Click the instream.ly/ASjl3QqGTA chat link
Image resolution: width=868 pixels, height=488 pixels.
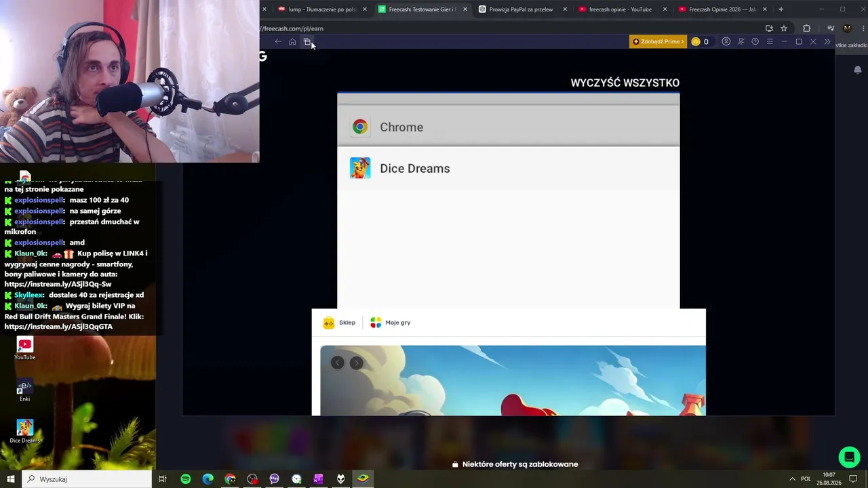coord(58,327)
